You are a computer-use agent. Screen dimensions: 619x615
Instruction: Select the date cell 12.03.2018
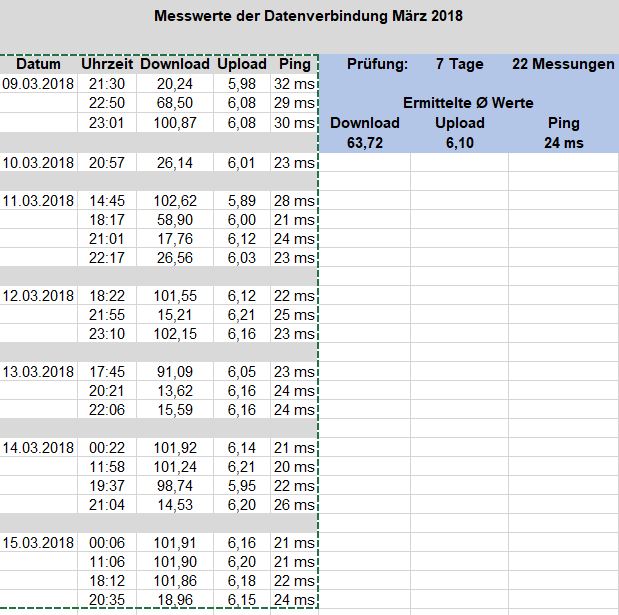(38, 296)
